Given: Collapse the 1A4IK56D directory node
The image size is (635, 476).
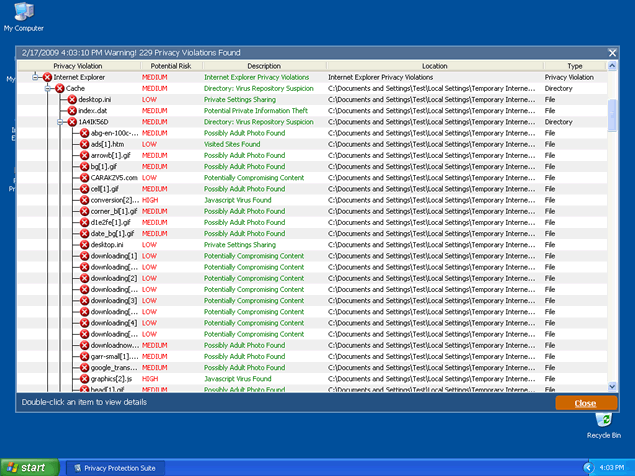Looking at the screenshot, I should [x=59, y=121].
